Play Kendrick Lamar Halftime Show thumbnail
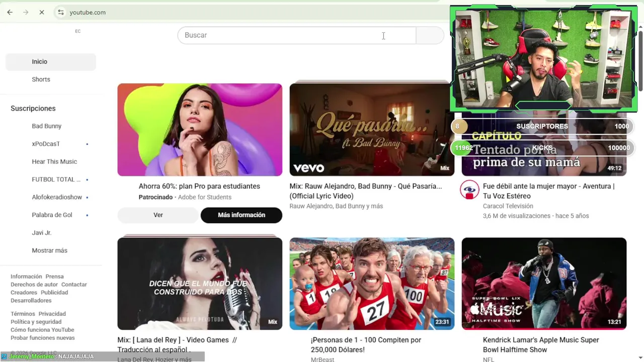The height and width of the screenshot is (362, 644). click(x=544, y=284)
